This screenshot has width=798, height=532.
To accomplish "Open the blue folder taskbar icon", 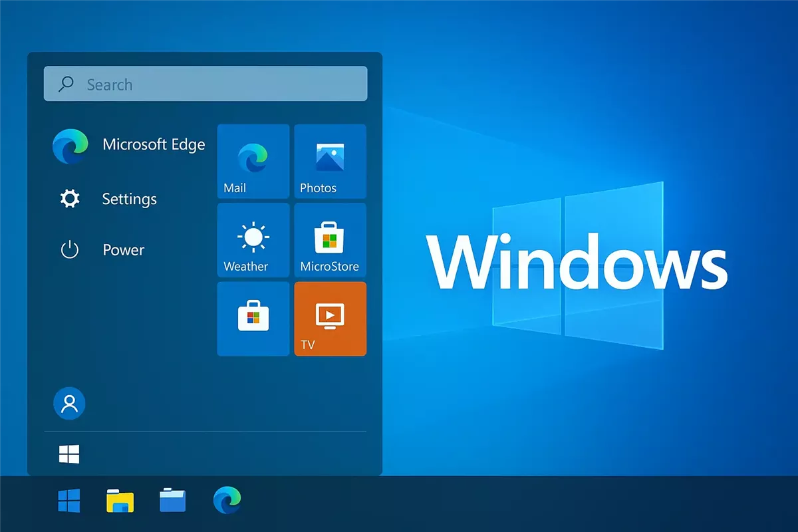I will (x=173, y=499).
